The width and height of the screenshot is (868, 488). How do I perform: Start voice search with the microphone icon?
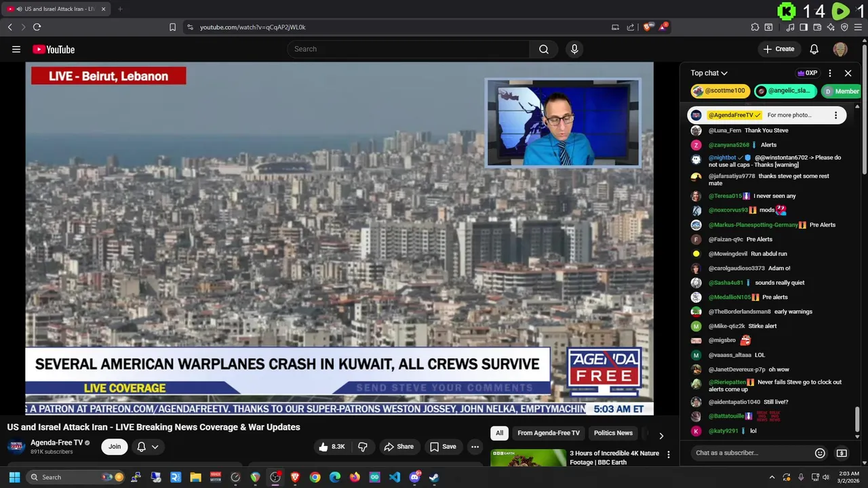tap(574, 49)
